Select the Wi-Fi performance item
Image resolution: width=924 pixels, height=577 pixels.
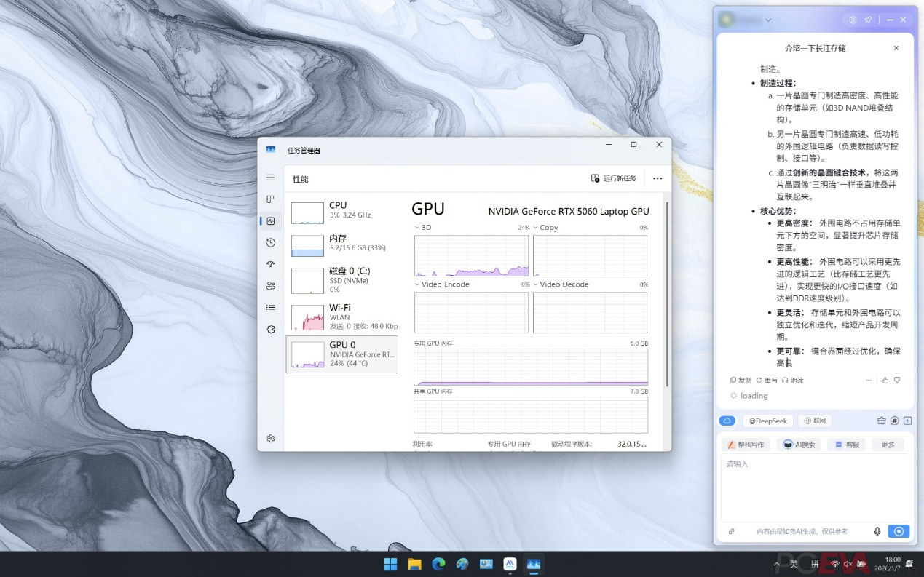(x=342, y=317)
